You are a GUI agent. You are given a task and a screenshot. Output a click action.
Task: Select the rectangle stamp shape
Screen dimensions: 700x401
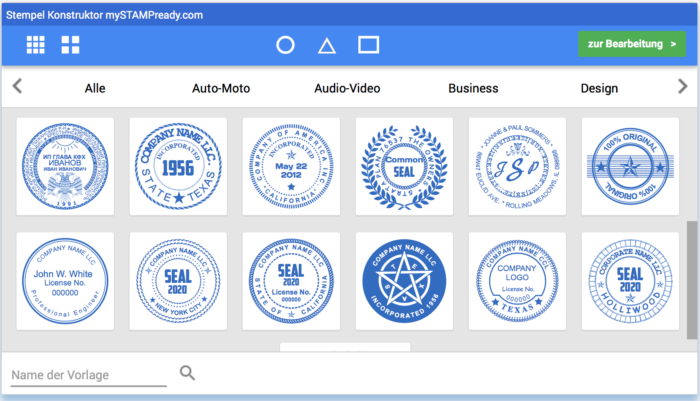pos(369,45)
